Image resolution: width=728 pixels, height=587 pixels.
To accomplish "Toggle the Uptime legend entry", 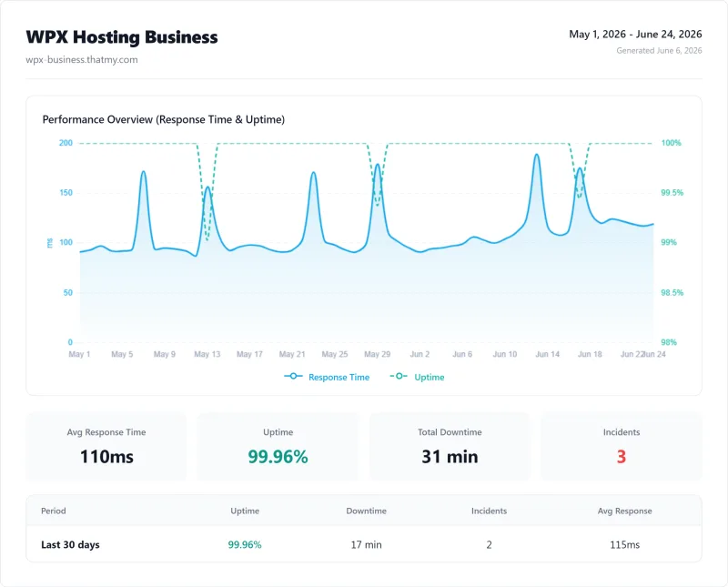I will (417, 377).
